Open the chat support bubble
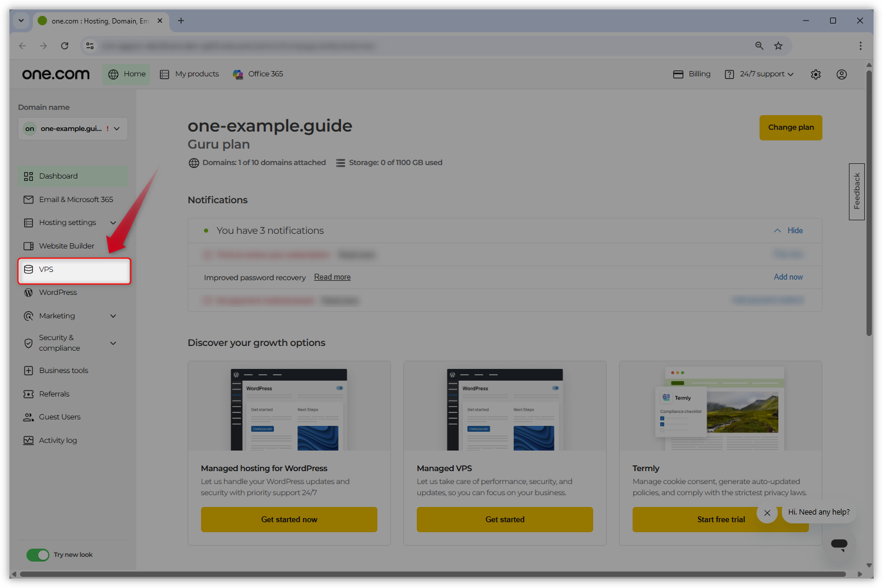Image resolution: width=883 pixels, height=588 pixels. point(839,544)
